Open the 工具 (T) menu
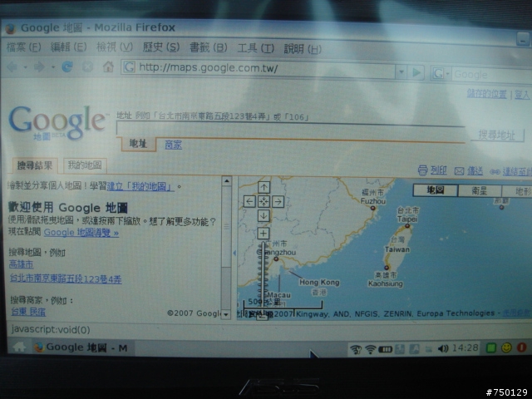The image size is (532, 399). 255,48
